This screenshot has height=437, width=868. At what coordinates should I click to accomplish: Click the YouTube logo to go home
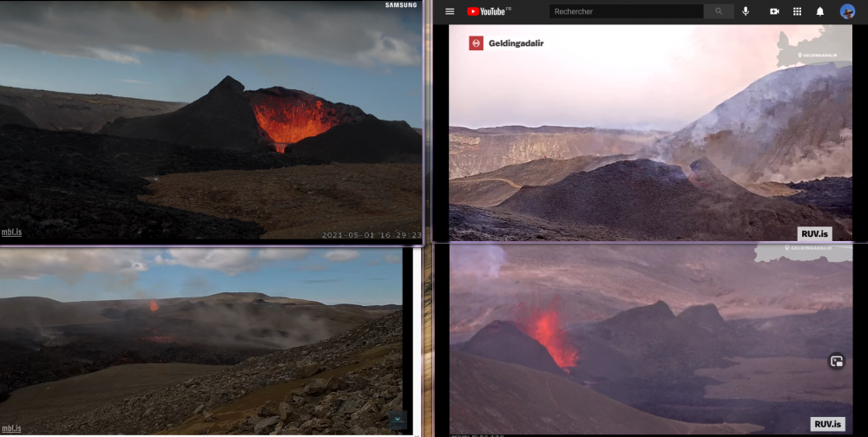coord(488,11)
